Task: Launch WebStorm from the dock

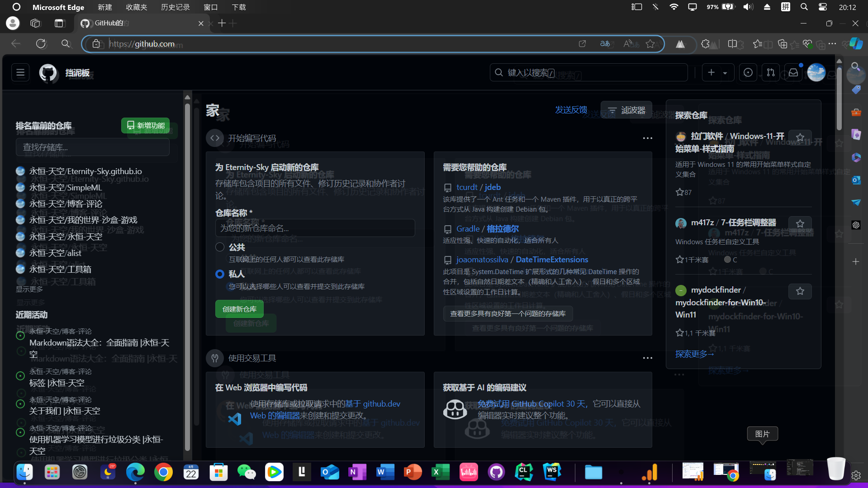Action: (x=552, y=472)
